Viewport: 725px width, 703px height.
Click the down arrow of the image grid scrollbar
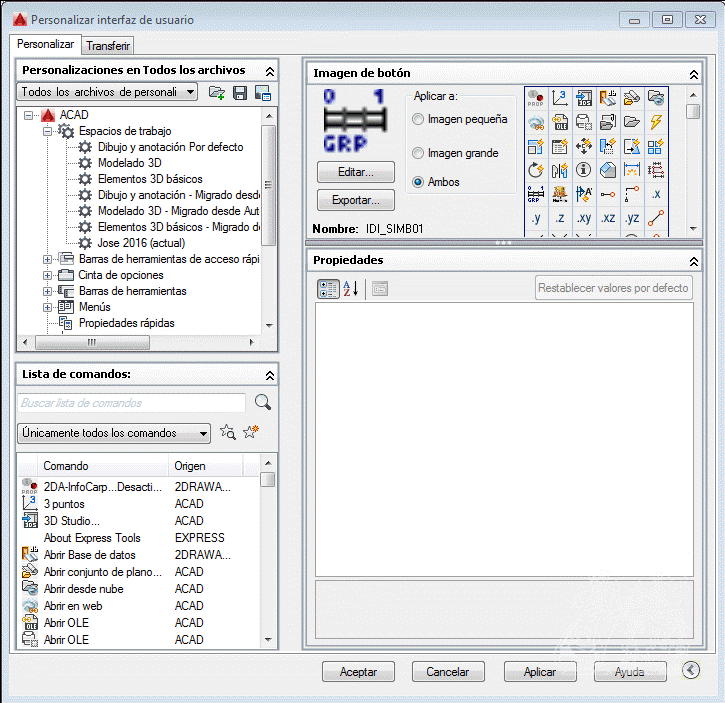coord(693,228)
